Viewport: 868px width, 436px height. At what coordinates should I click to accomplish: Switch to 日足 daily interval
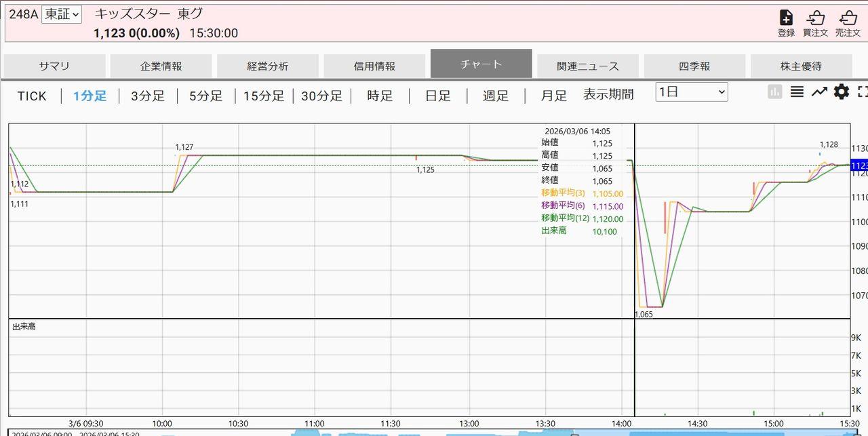(x=437, y=96)
